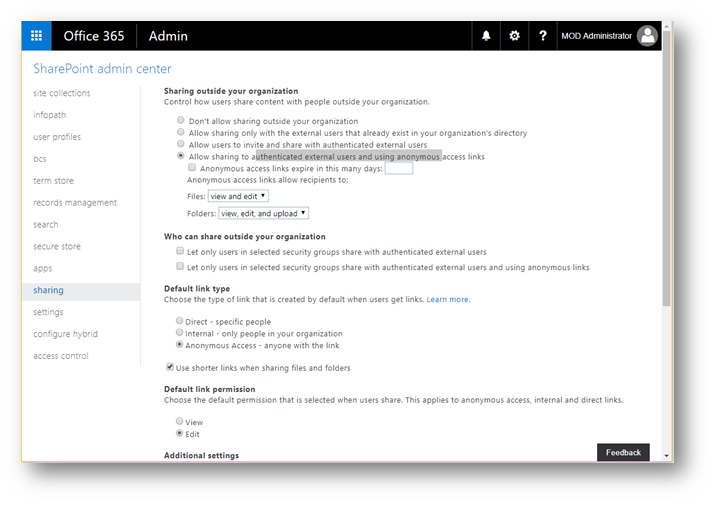Click the Office 365 title link
This screenshot has width=716, height=505.
point(94,36)
